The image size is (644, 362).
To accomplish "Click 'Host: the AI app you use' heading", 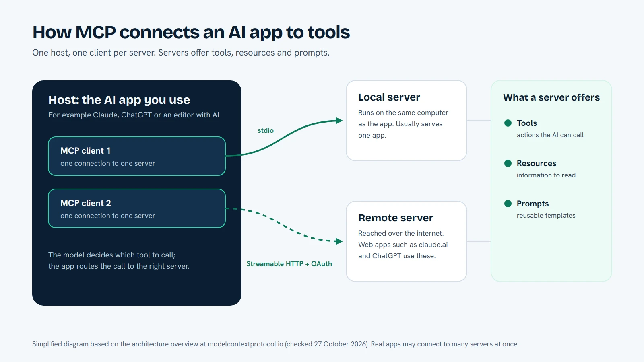I will tap(119, 100).
